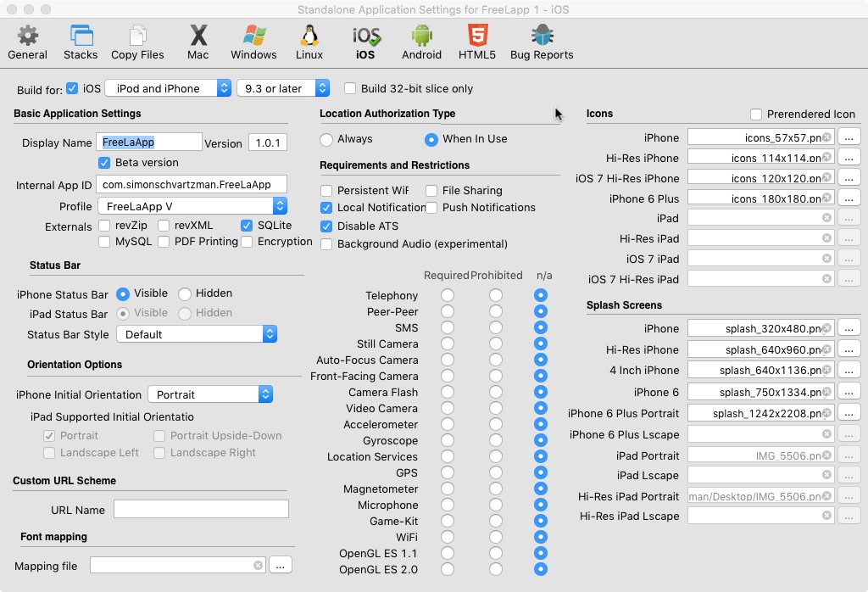Enable the Push Notifications checkbox
The height and width of the screenshot is (592, 868).
point(432,208)
